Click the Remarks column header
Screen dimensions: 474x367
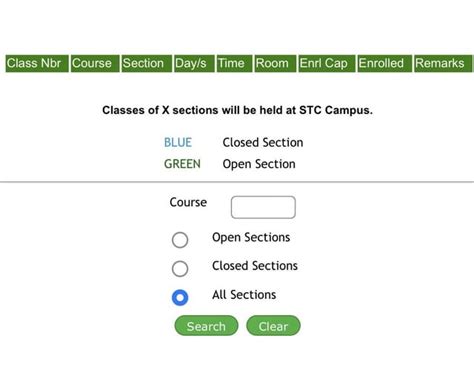coord(443,63)
